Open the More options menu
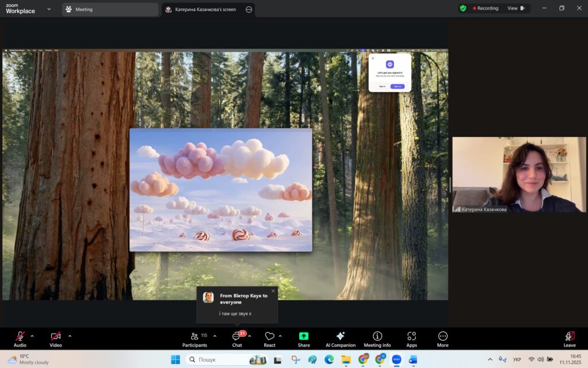The height and width of the screenshot is (368, 588). coord(443,336)
